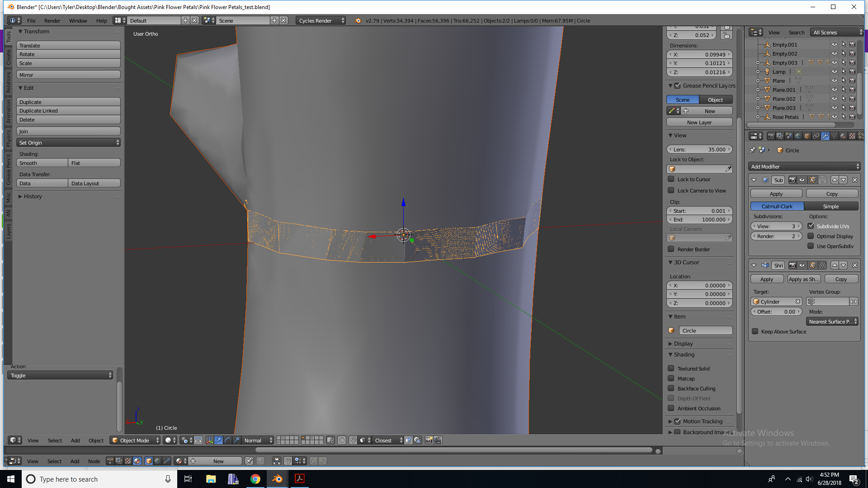The image size is (868, 488).
Task: Open the Constraints properties tab (chain icon)
Action: [816, 136]
